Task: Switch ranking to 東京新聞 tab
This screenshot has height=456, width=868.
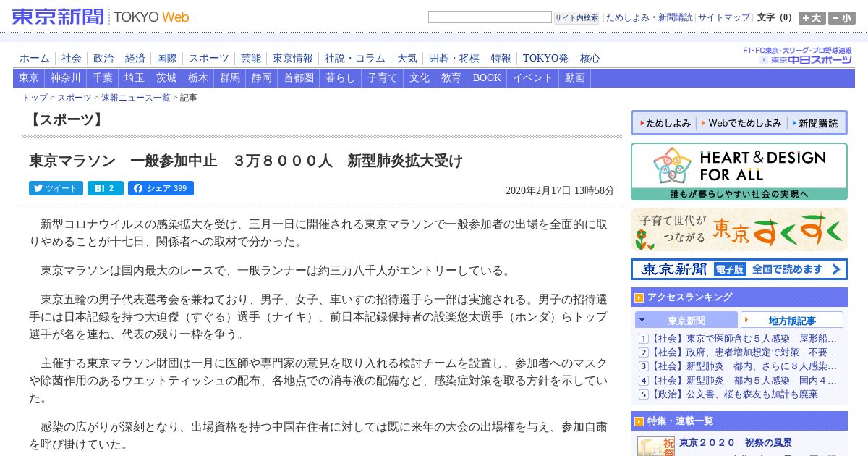Action: pyautogui.click(x=686, y=320)
